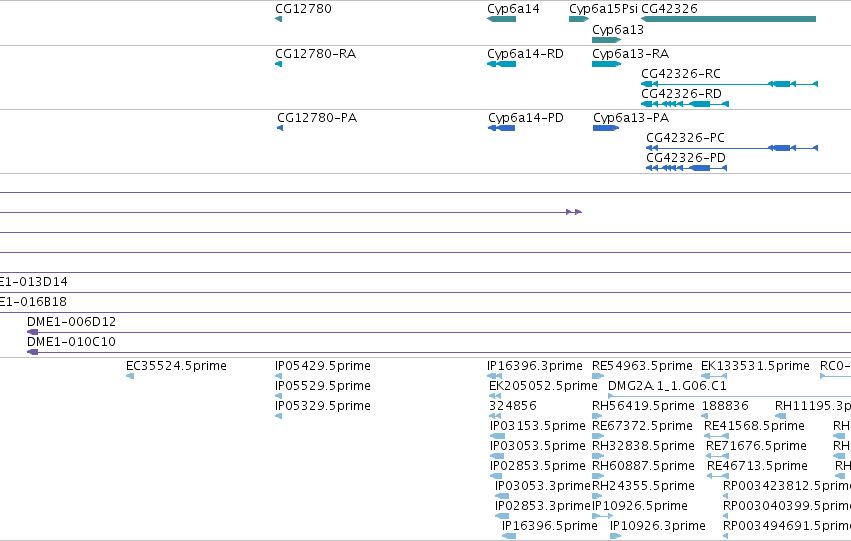Select the IP02853.5prime EST
851x541 pixels.
pyautogui.click(x=497, y=476)
